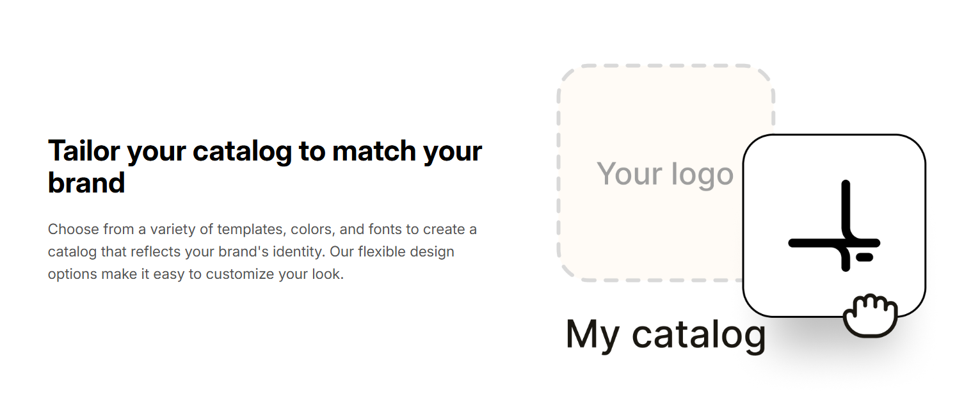Click the descriptive paragraph under the heading

tap(262, 252)
